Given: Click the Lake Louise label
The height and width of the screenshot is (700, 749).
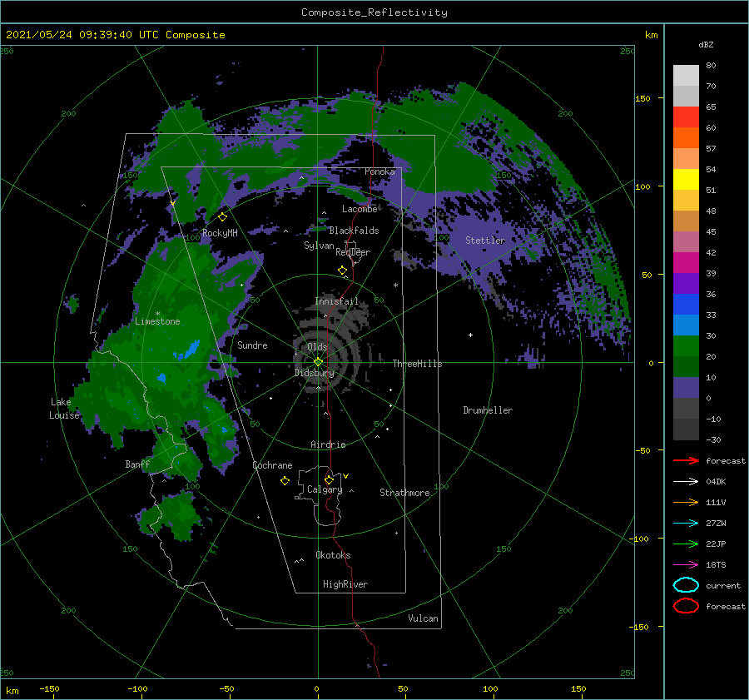Looking at the screenshot, I should [64, 409].
